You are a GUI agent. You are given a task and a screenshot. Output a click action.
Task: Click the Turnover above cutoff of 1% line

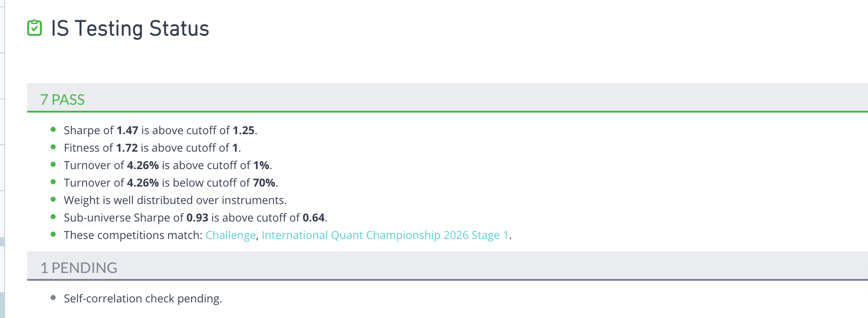[168, 165]
